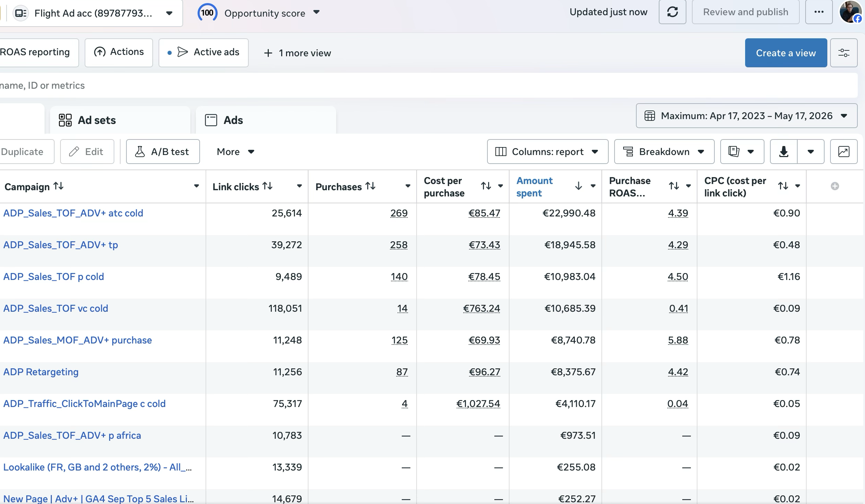Open Purchase ROAS column menu arrow

tap(688, 186)
